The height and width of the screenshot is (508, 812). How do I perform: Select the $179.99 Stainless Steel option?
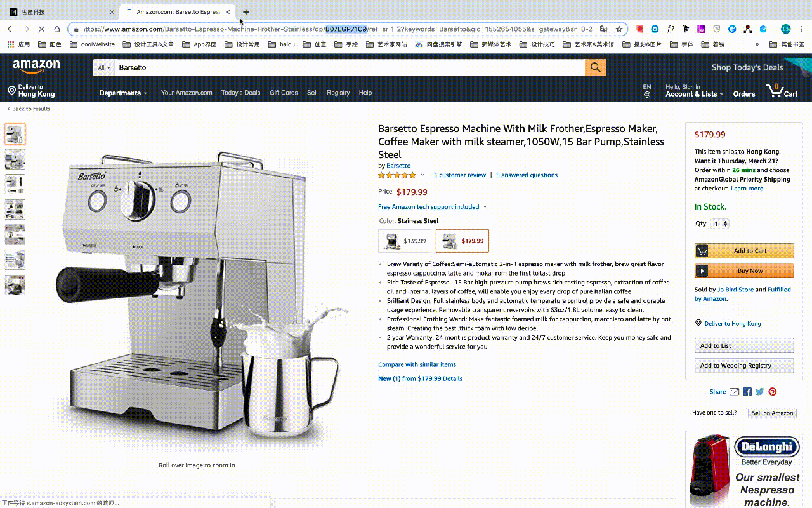462,241
